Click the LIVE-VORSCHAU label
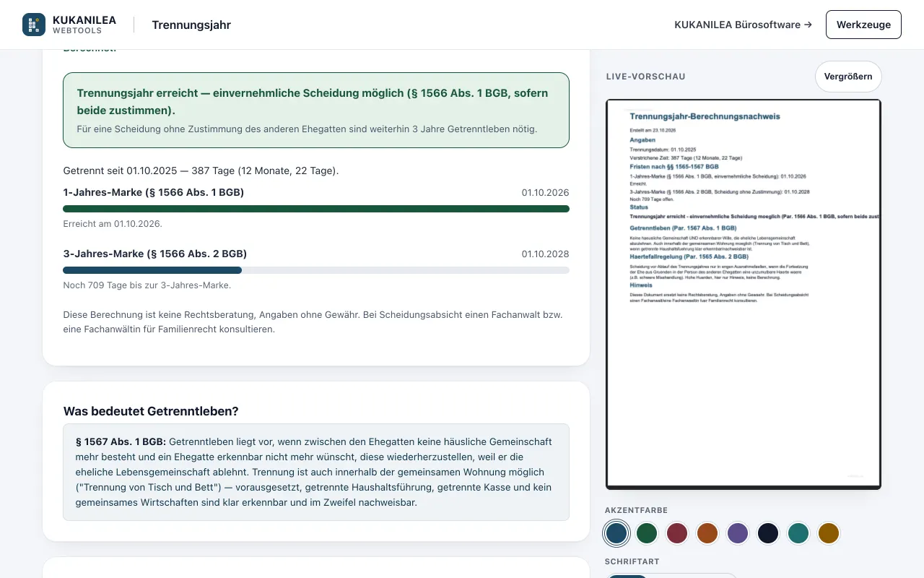Viewport: 924px width, 578px height. coord(646,77)
